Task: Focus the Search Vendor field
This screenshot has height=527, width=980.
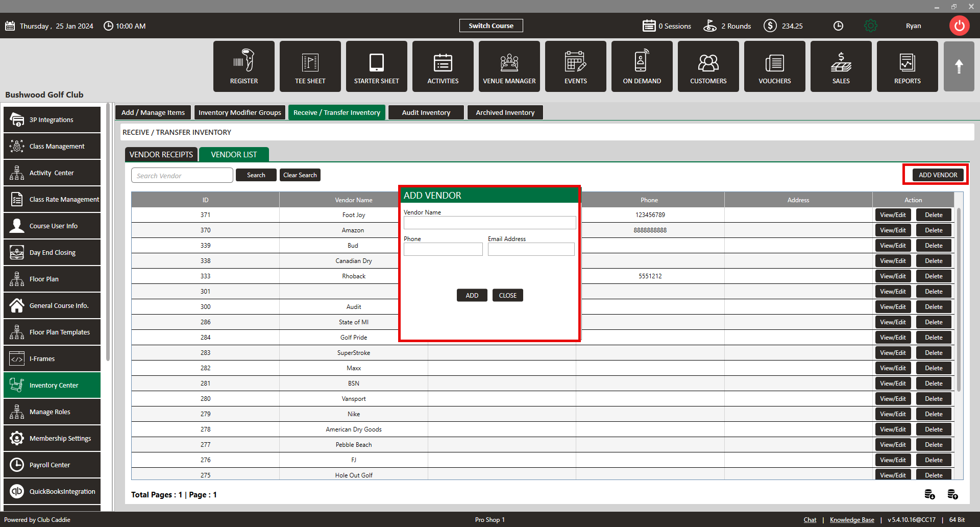Action: point(182,175)
